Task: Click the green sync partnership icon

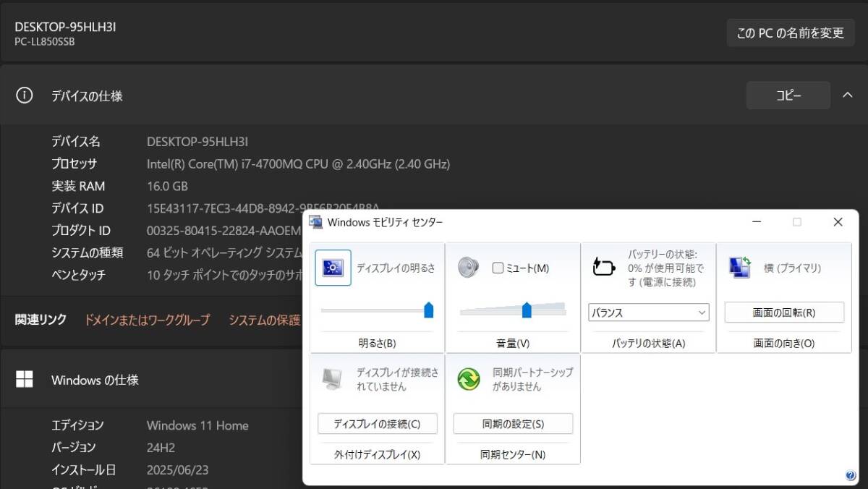Action: 469,378
